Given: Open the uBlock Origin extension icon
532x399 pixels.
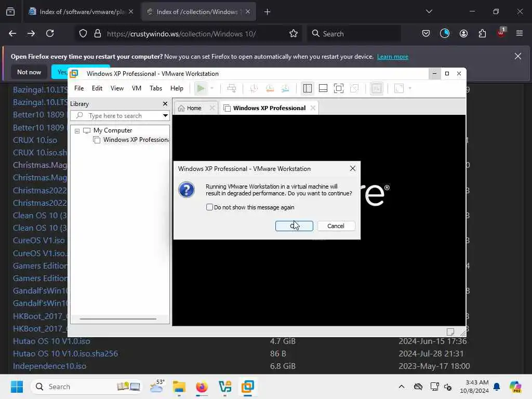Looking at the screenshot, I should 501,33.
